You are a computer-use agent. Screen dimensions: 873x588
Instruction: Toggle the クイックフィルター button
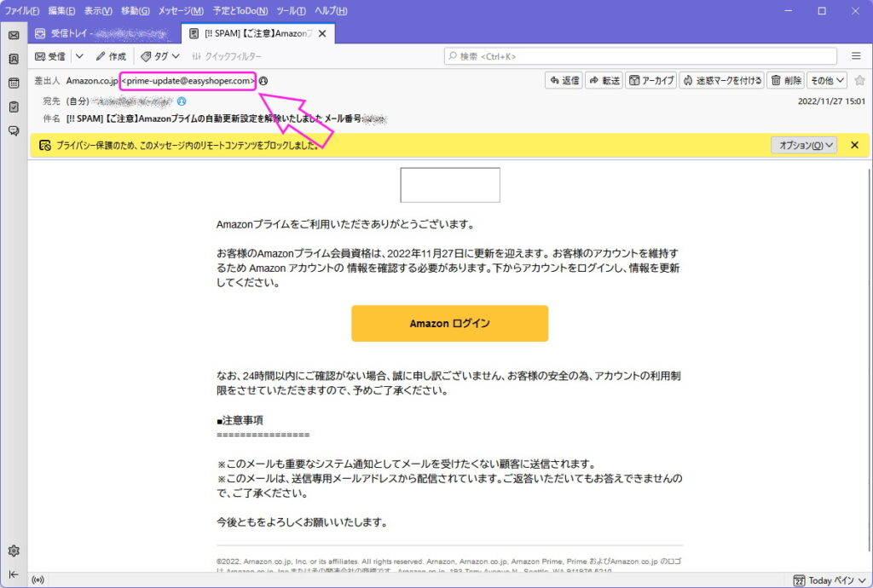coord(227,56)
